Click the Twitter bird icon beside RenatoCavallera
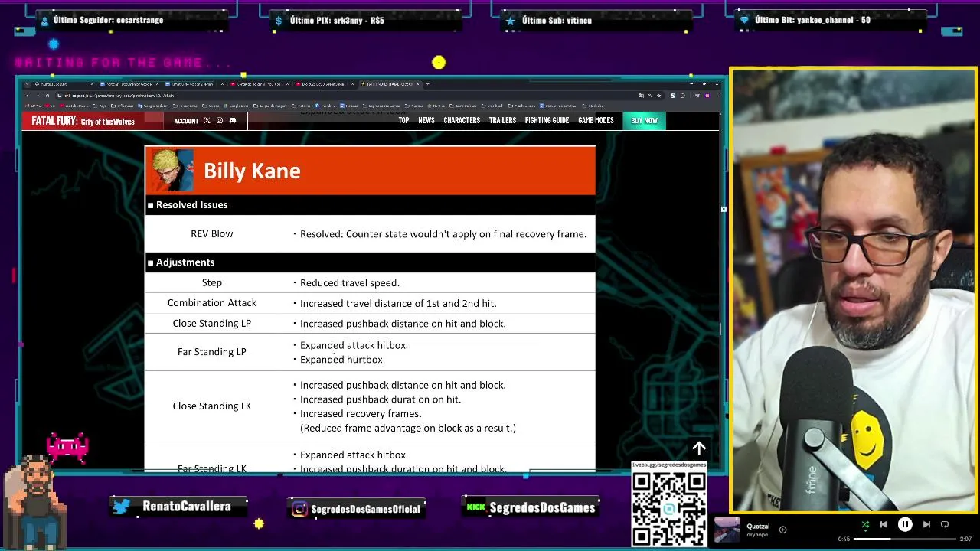This screenshot has height=551, width=980. coord(122,507)
